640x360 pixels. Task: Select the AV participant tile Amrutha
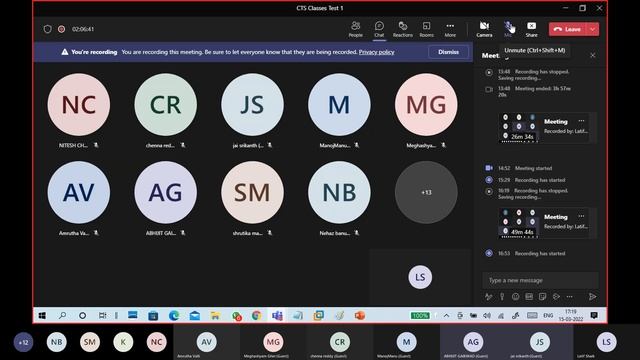(79, 192)
